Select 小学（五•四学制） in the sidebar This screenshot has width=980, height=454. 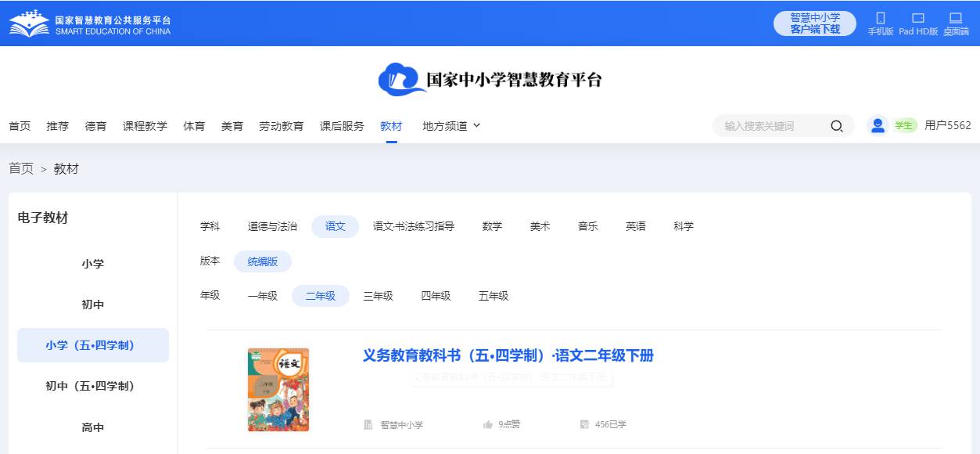93,345
